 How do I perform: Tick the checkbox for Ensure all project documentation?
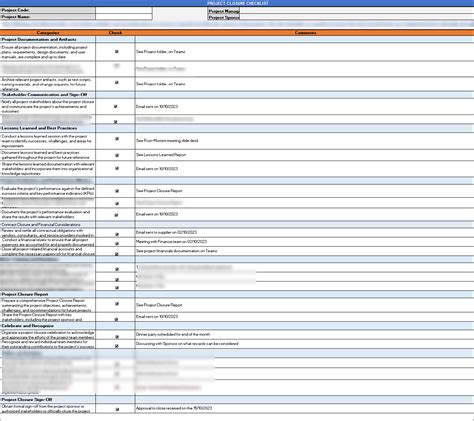[x=116, y=52]
